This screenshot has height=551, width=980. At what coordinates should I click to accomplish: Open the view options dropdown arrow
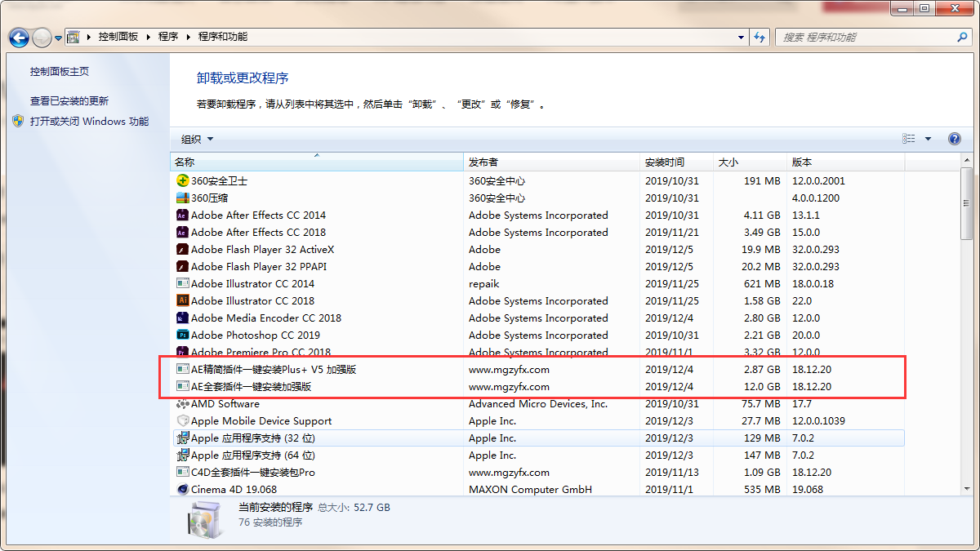point(928,139)
